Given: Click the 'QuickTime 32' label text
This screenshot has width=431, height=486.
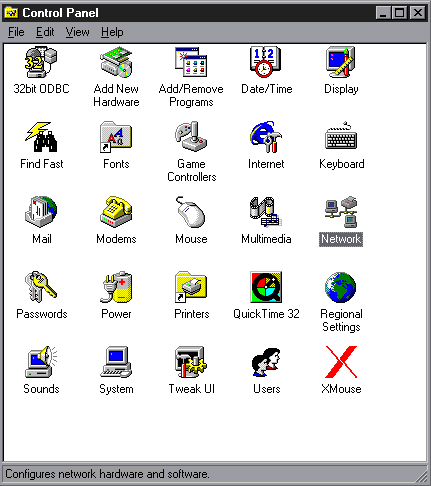Looking at the screenshot, I should pyautogui.click(x=266, y=314).
